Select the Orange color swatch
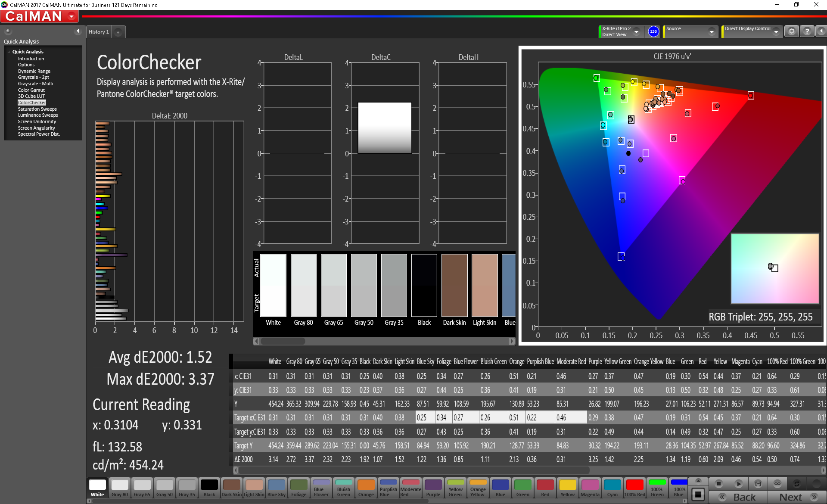Viewport: 827px width, 504px height. click(x=366, y=488)
